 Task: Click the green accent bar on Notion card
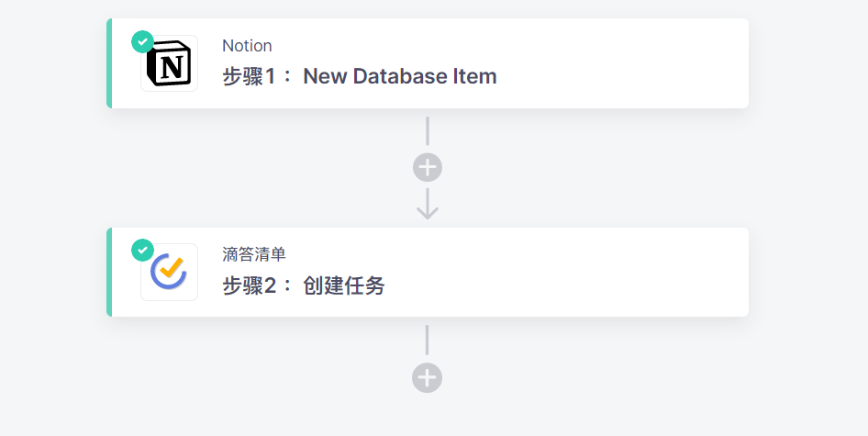tap(109, 63)
